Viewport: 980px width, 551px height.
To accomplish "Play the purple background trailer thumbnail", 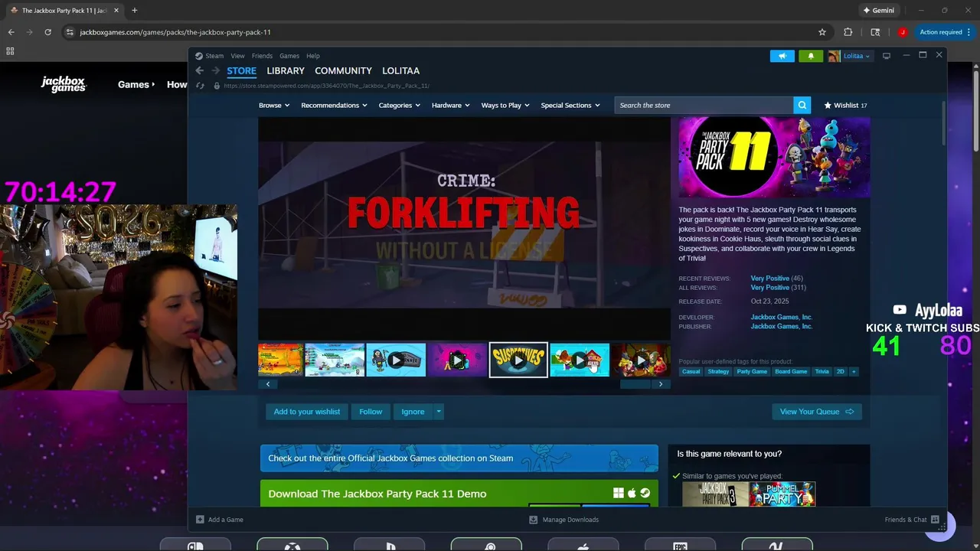I will click(x=457, y=360).
